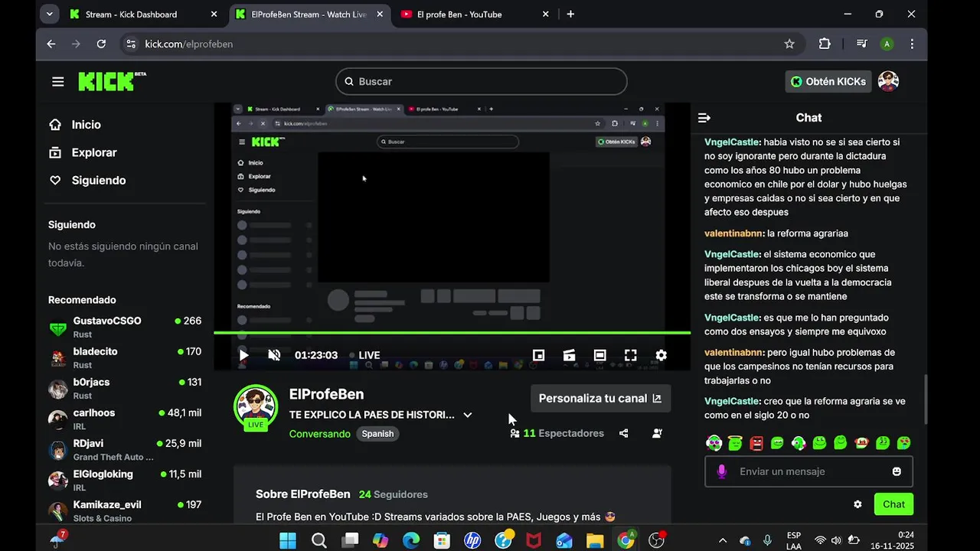Open Chrome media controls icon
The image size is (980, 551).
[862, 44]
